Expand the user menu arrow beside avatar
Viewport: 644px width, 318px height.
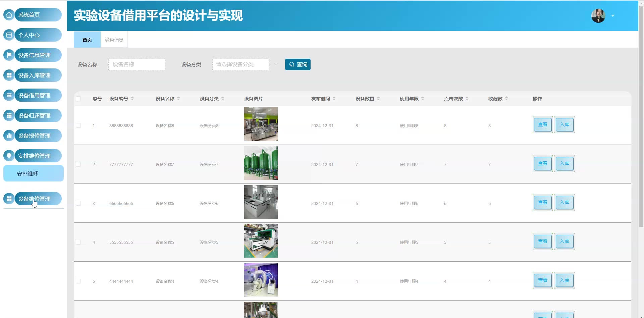click(613, 16)
